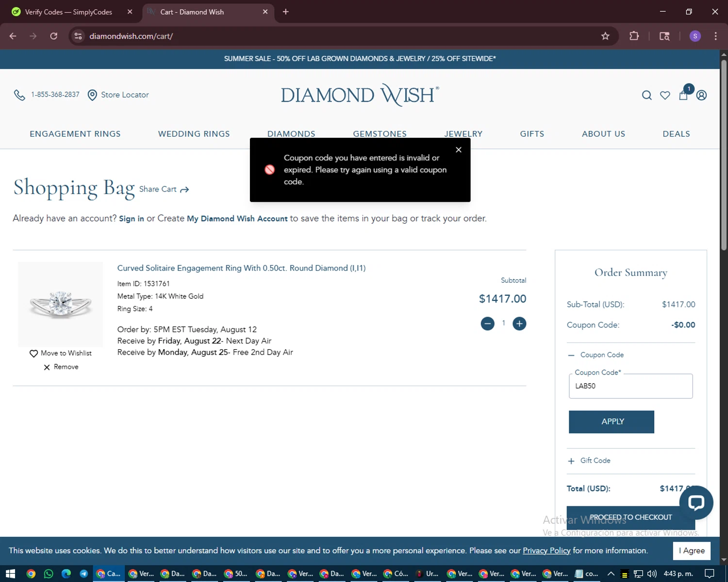Open the account profile icon in header
Screen dimensions: 728x582
click(701, 96)
